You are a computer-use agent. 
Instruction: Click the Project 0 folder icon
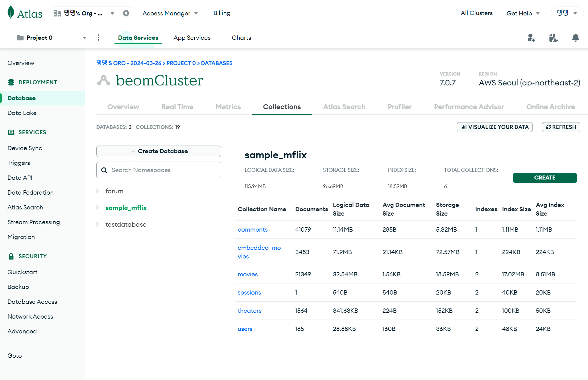[20, 38]
